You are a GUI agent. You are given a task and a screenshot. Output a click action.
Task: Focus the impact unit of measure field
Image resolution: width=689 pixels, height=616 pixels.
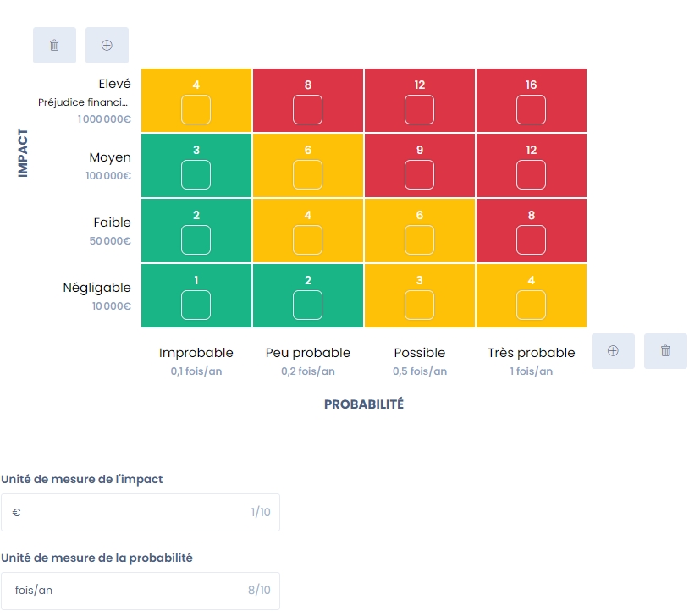pyautogui.click(x=127, y=512)
